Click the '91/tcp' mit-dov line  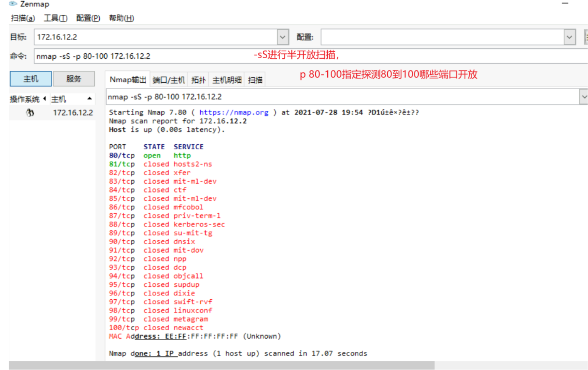click(156, 251)
